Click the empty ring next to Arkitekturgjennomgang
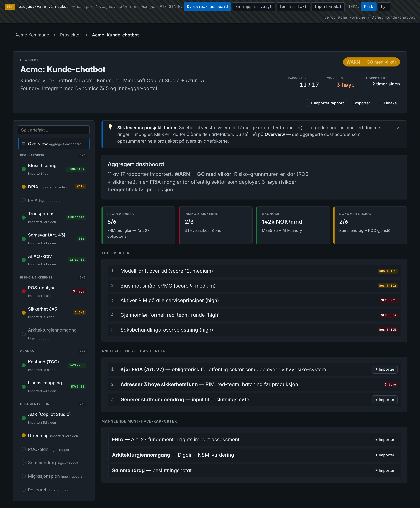The image size is (420, 508). [23, 334]
